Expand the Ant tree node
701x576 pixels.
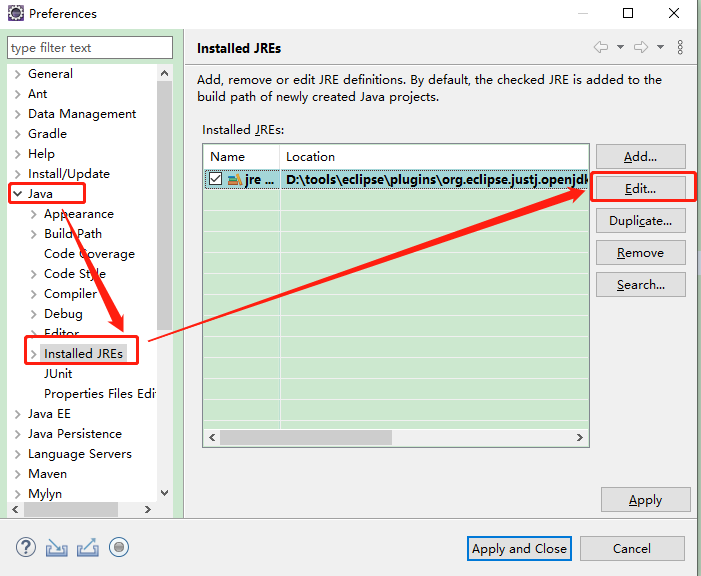(17, 94)
